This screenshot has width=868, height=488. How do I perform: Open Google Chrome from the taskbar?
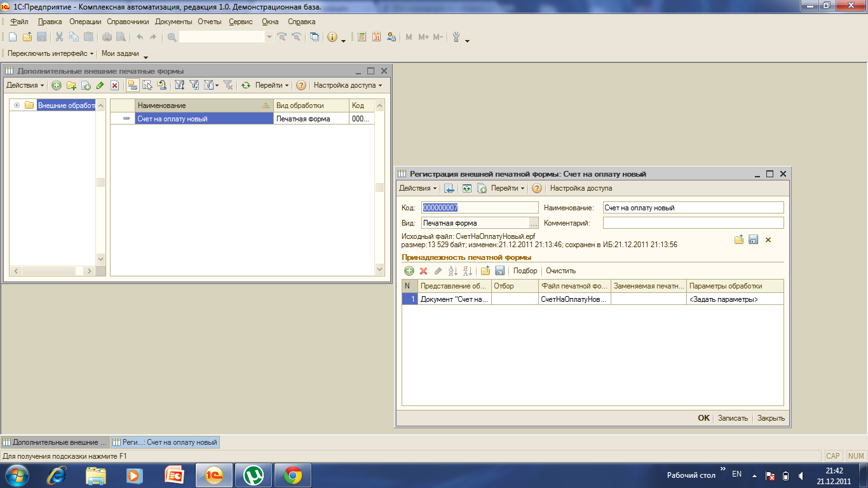(x=293, y=475)
